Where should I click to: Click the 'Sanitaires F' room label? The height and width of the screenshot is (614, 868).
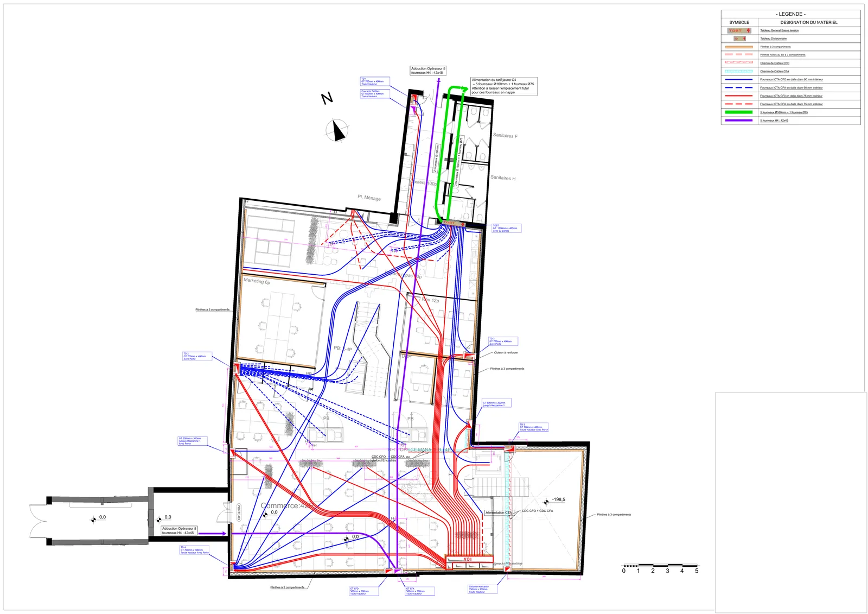click(505, 135)
